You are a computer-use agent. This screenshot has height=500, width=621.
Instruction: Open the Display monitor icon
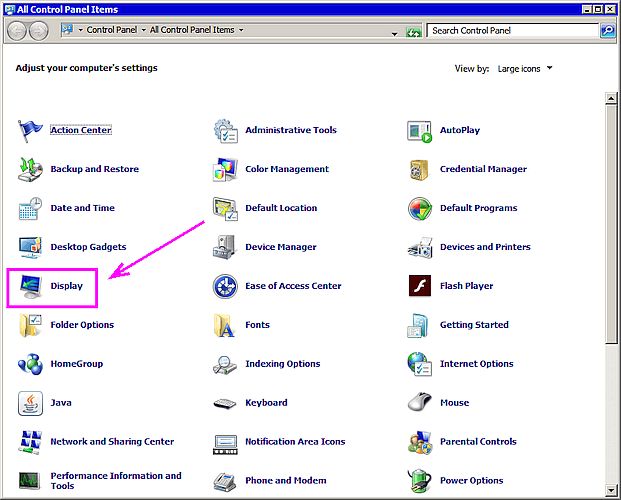click(30, 286)
